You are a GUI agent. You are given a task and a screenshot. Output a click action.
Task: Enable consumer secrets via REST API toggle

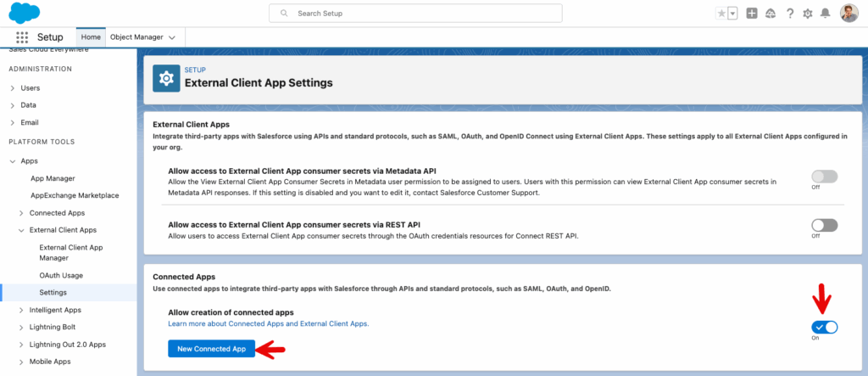[x=824, y=225]
